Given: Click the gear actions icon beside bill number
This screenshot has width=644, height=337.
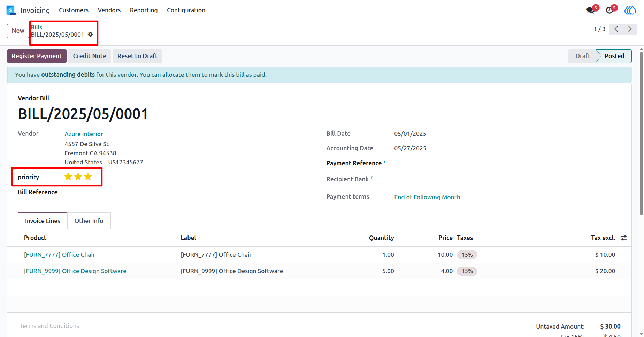Looking at the screenshot, I should 90,35.
